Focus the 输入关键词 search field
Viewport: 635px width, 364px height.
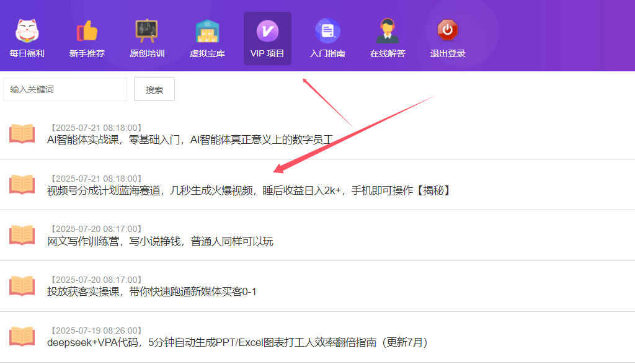pyautogui.click(x=65, y=89)
